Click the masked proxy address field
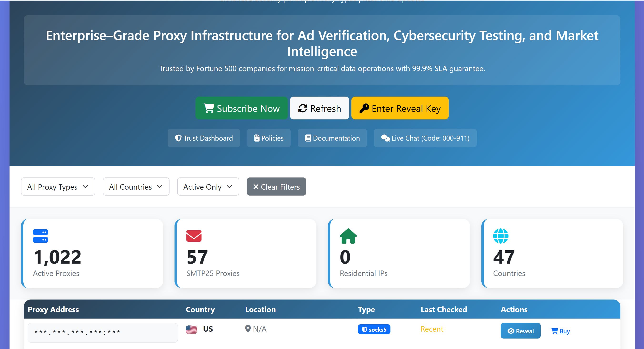Image resolution: width=644 pixels, height=349 pixels. tap(103, 333)
